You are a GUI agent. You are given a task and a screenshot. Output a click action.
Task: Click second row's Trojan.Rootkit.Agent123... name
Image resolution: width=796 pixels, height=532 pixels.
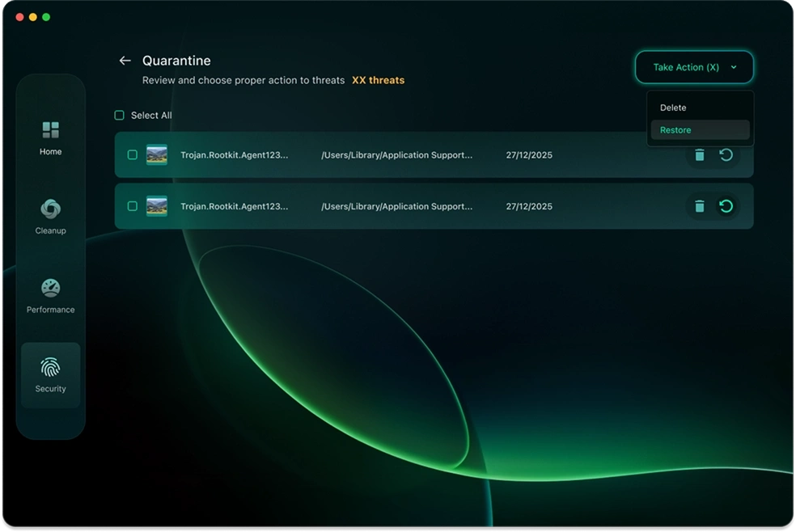234,206
